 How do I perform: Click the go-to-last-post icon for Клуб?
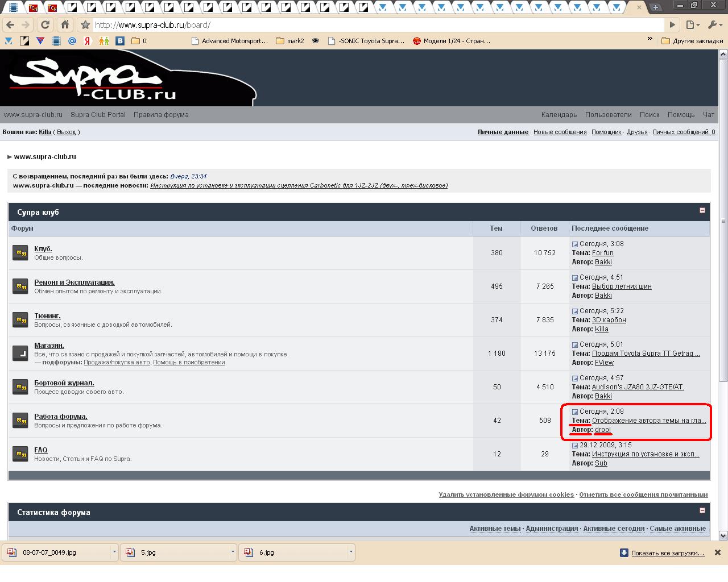575,244
